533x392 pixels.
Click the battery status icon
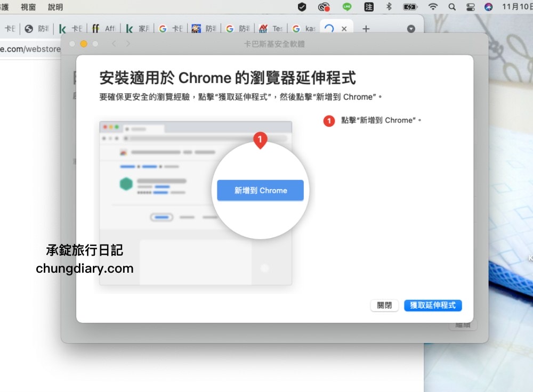(x=409, y=7)
